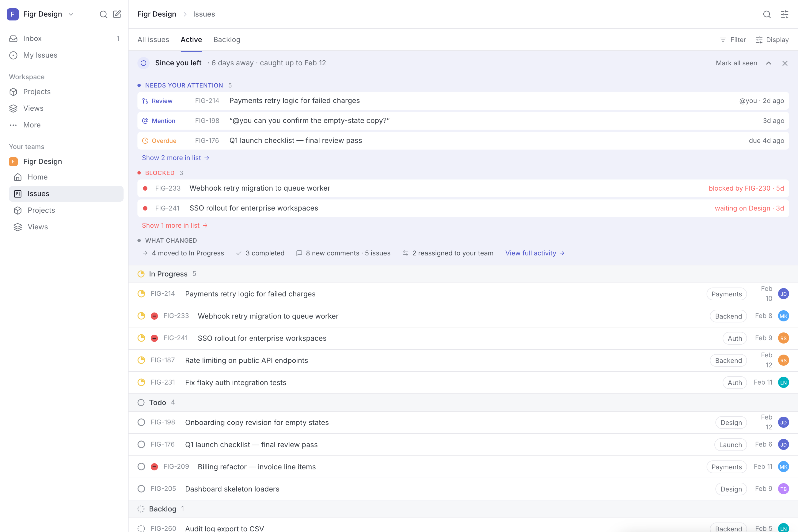798x532 pixels.
Task: Click View full activity link
Action: (535, 253)
